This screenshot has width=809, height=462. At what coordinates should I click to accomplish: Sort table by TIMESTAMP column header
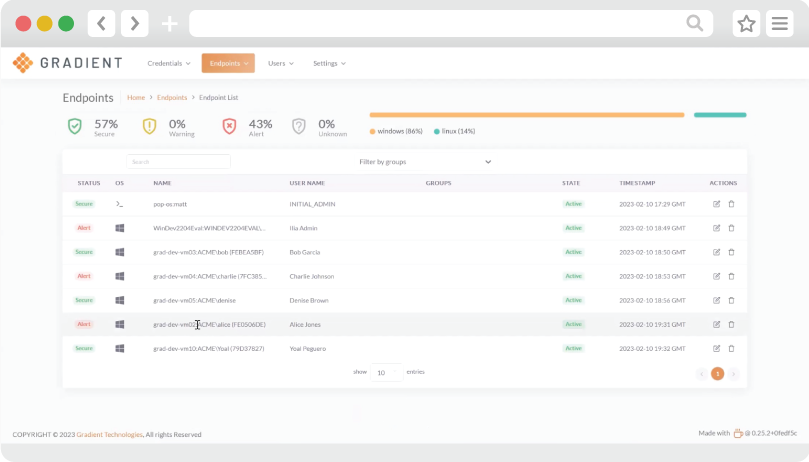637,183
